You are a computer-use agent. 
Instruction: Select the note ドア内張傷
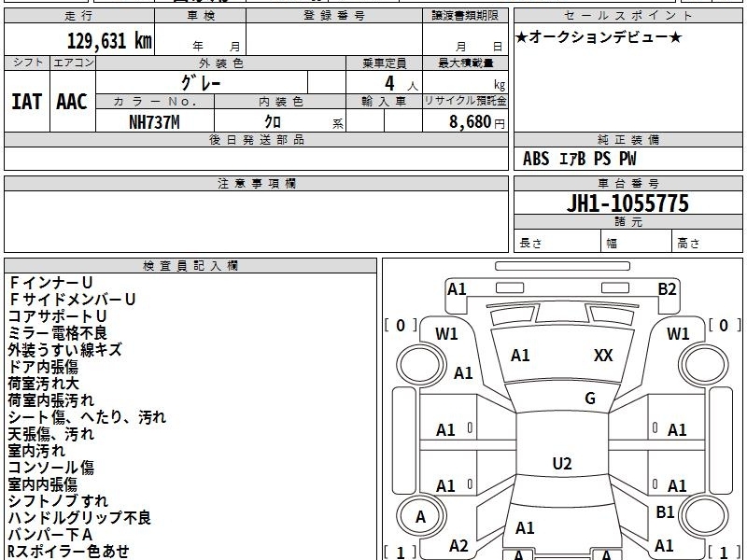tap(43, 367)
